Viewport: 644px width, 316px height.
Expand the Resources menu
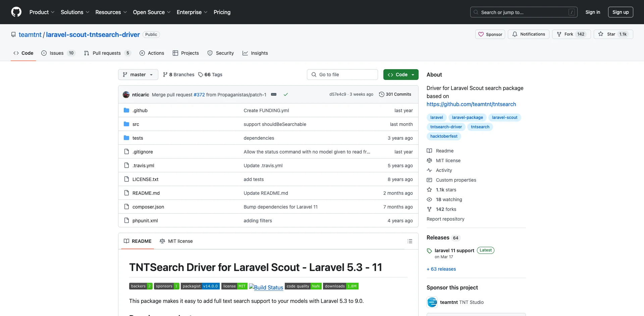tap(111, 12)
